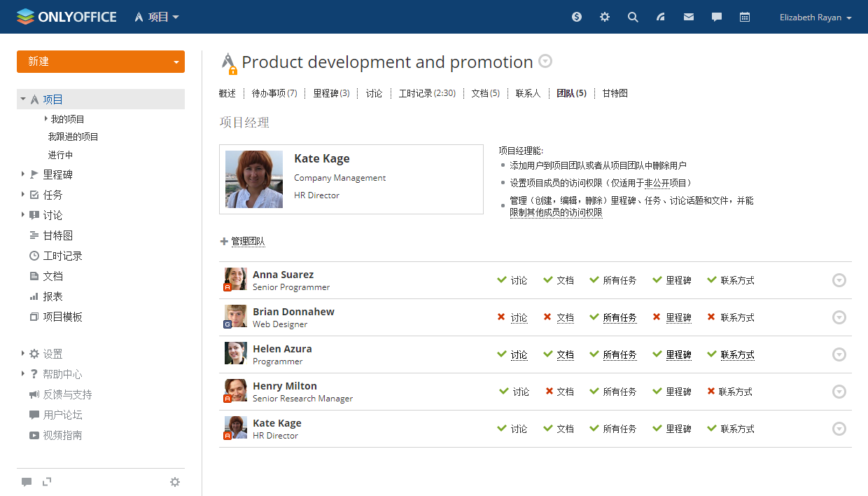Open the talk chat bubble in header
Image resolution: width=868 pixels, height=496 pixels.
[717, 17]
